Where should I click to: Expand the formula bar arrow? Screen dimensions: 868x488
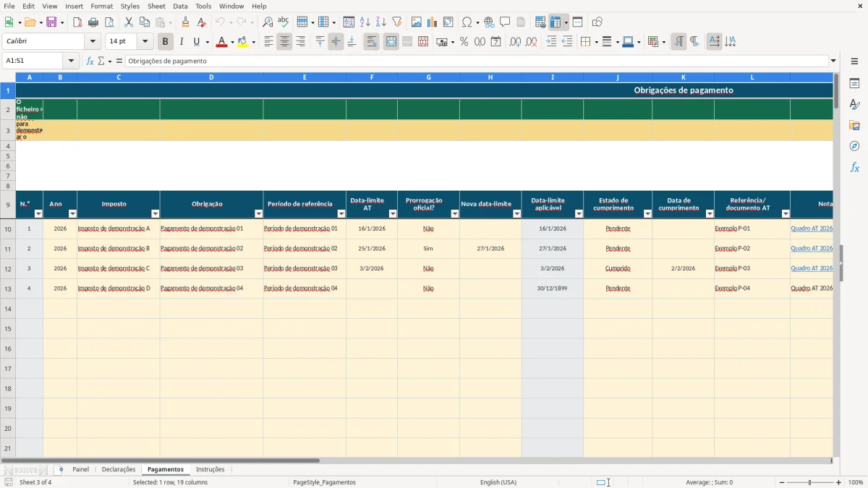point(833,61)
